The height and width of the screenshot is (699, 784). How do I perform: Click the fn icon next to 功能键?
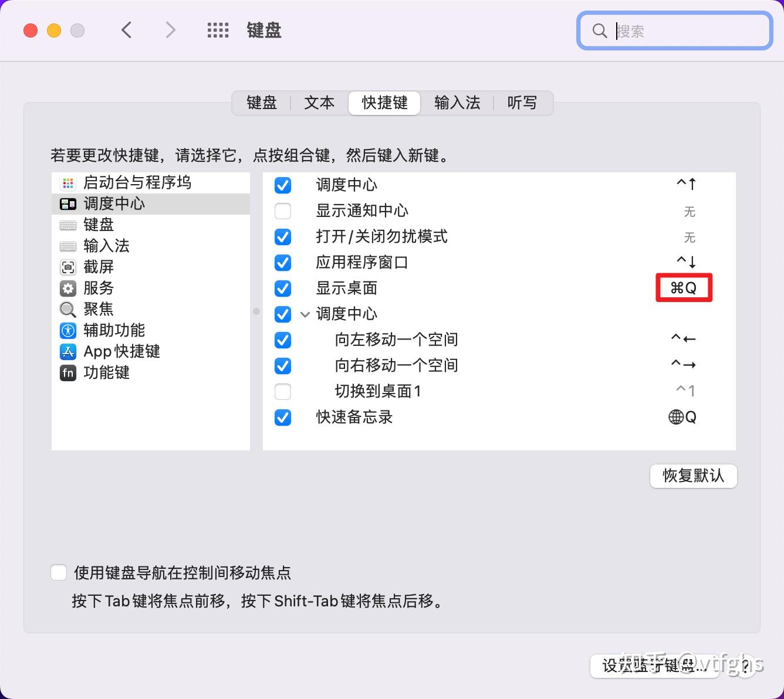[x=68, y=373]
